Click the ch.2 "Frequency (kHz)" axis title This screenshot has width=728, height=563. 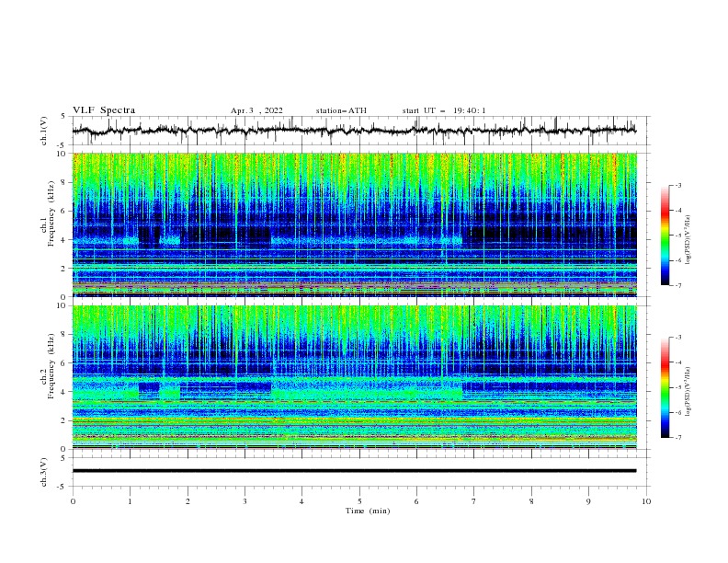(51, 366)
